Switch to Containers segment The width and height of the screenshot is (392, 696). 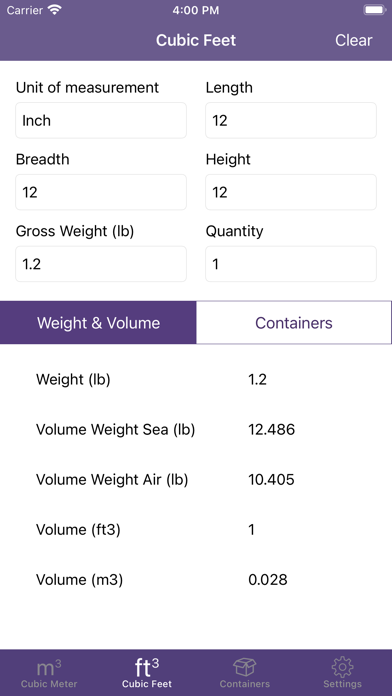click(294, 323)
